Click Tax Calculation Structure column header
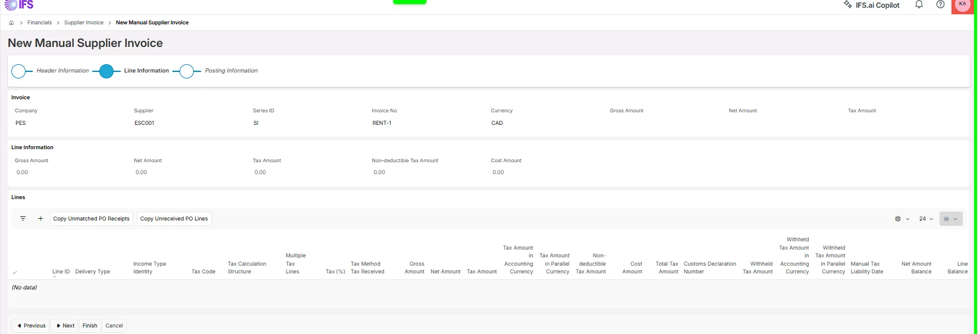Screen dimensions: 980x334 247,267
